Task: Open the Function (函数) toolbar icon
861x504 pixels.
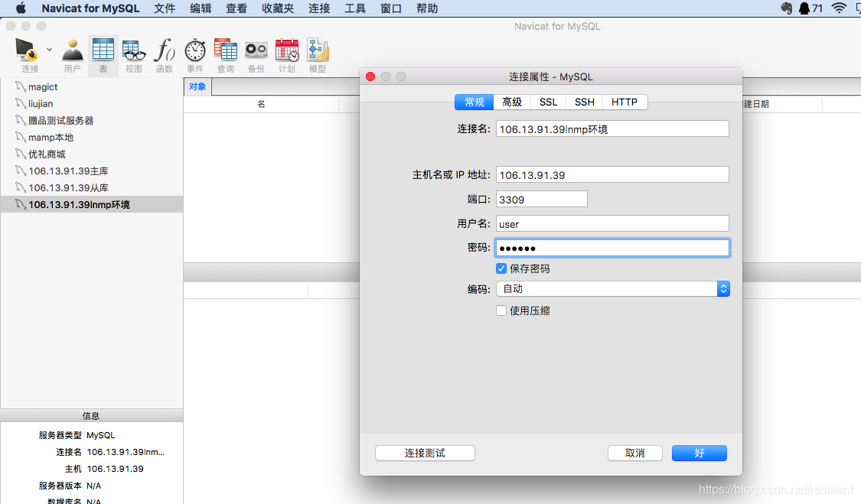Action: [165, 50]
